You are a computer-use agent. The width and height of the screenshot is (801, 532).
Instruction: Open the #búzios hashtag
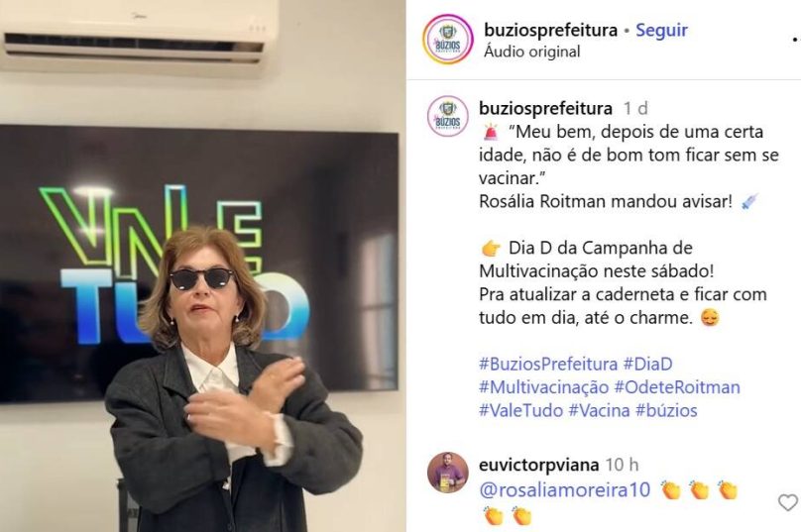point(666,410)
